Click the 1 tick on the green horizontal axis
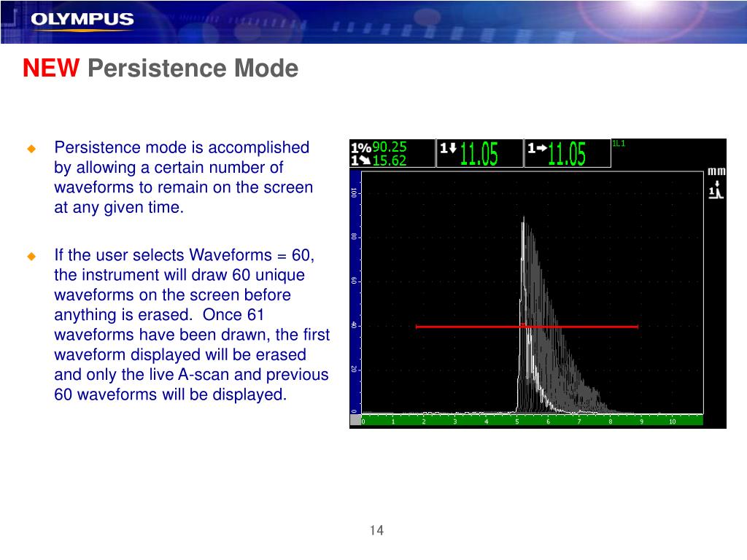This screenshot has height=560, width=747. pos(393,421)
